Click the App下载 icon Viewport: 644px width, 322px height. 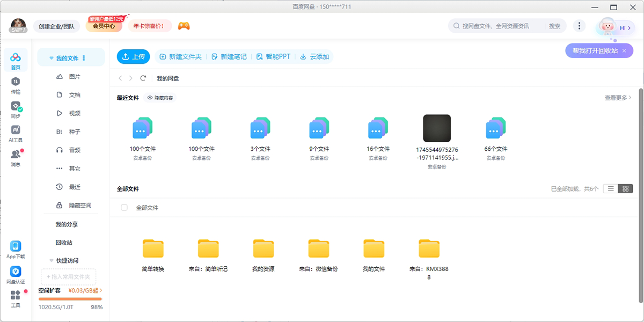16,250
